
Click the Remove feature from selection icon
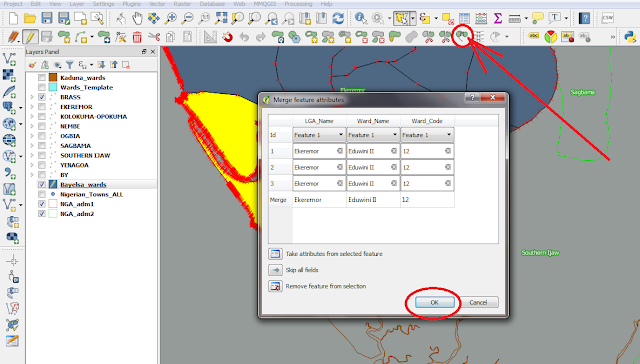point(275,286)
